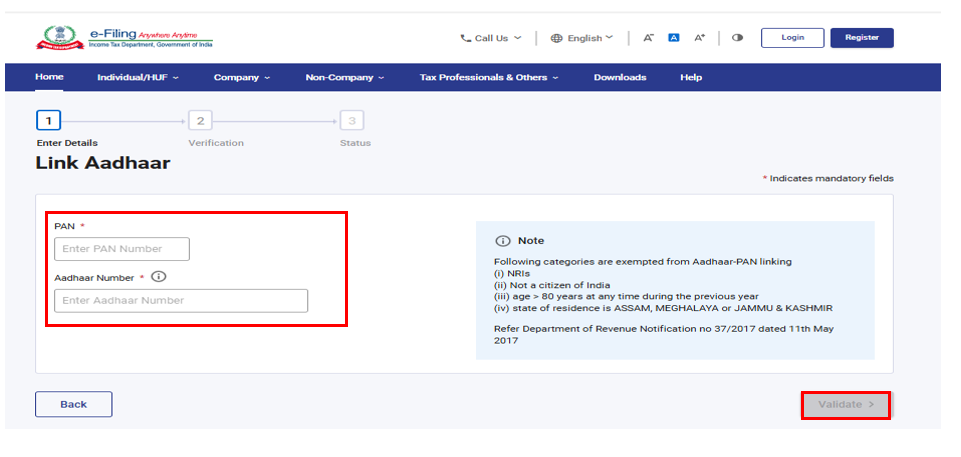Expand the Non-Company menu
The width and height of the screenshot is (961, 457).
pyautogui.click(x=345, y=77)
